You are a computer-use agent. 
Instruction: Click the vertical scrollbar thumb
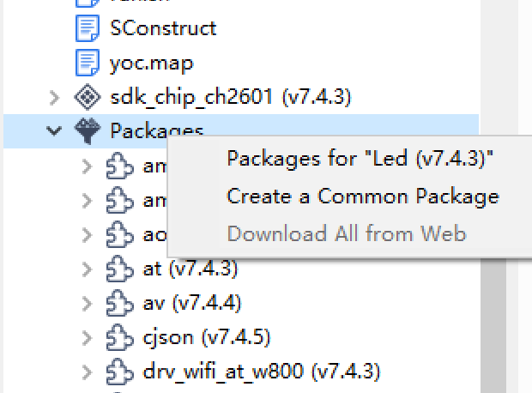[493, 325]
